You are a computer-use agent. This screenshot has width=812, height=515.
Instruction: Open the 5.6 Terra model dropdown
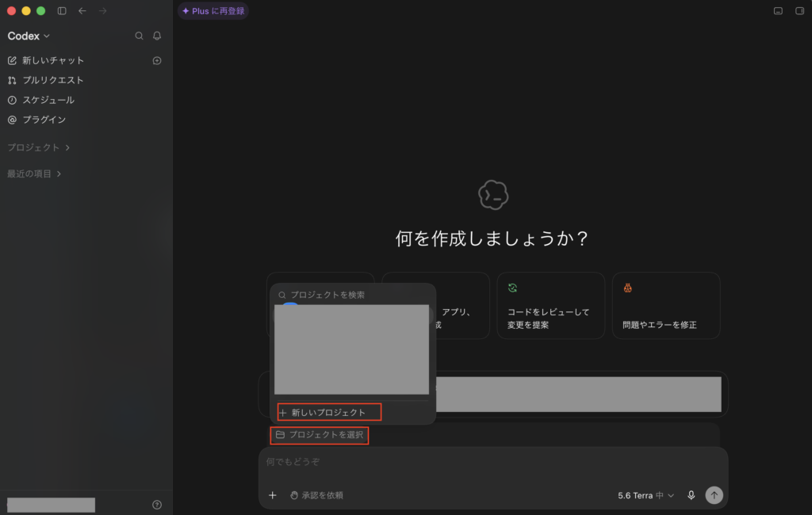click(x=645, y=495)
